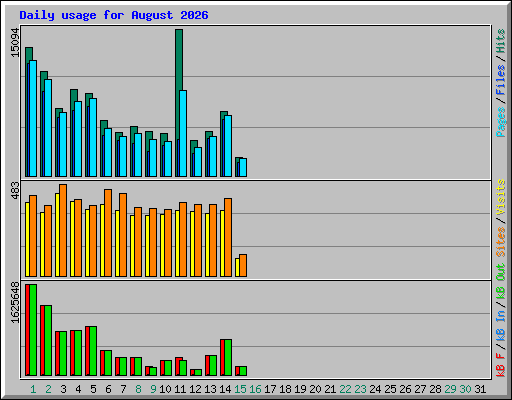Click day 2 on the x-axis

click(48, 389)
